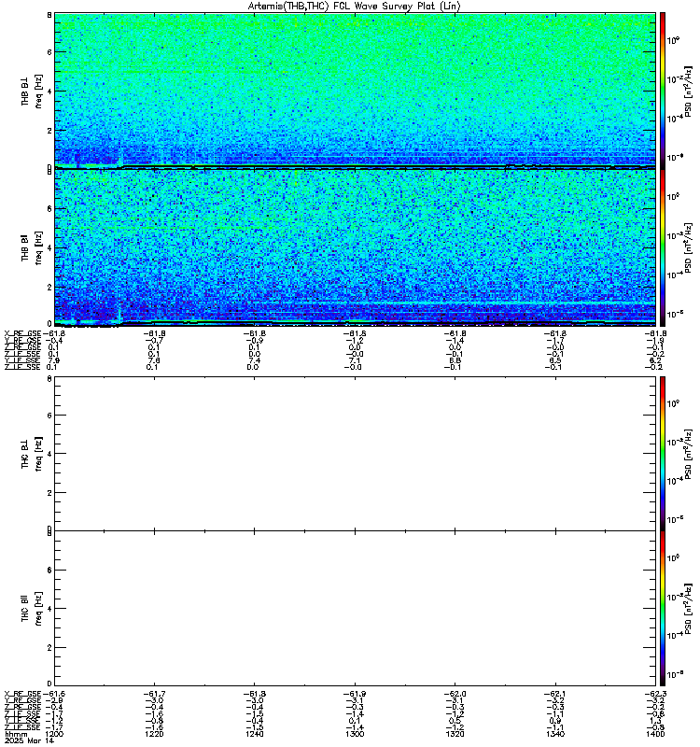Click the PSD units label beside THC B∥ panel
The image size is (700, 747).
688,609
